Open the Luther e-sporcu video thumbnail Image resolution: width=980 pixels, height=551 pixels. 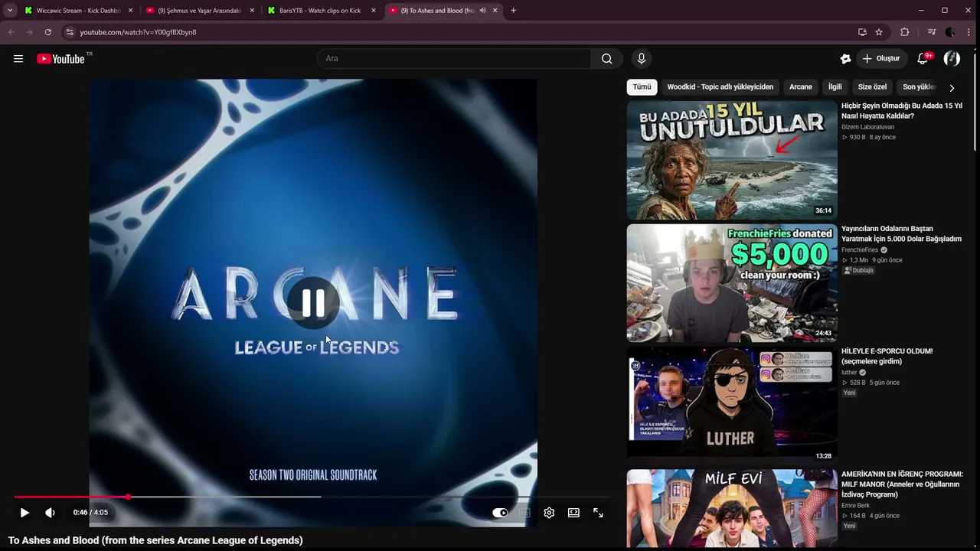tap(732, 406)
